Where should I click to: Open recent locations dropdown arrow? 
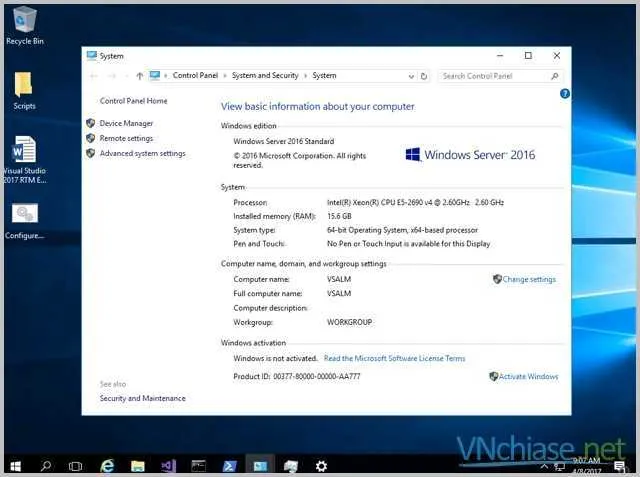pyautogui.click(x=127, y=76)
